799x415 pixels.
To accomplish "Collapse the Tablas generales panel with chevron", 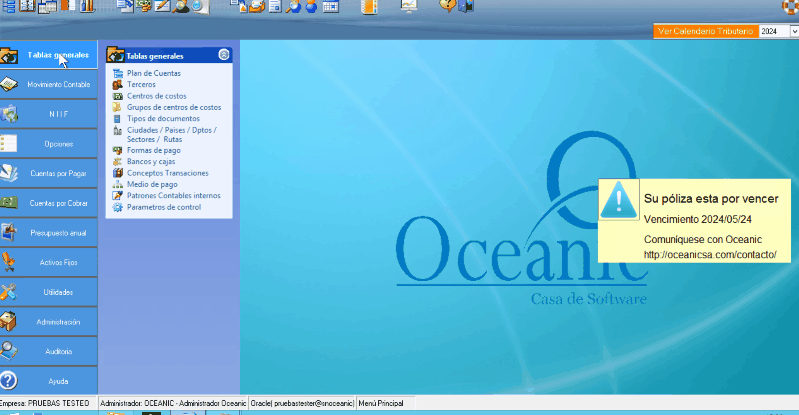I will 223,55.
